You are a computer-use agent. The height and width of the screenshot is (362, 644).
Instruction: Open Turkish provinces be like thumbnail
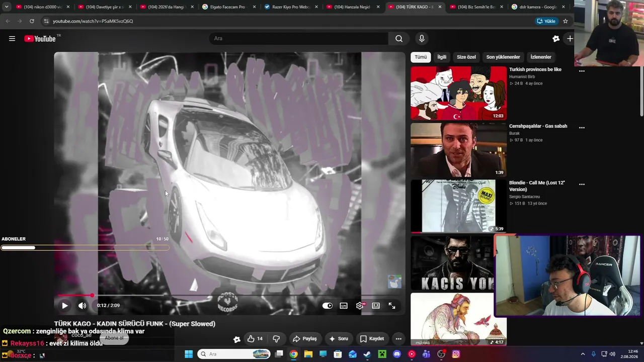point(458,93)
